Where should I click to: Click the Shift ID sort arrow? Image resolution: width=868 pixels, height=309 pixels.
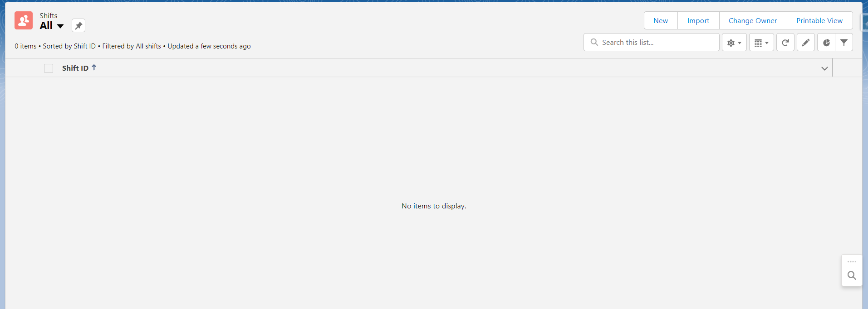[94, 68]
